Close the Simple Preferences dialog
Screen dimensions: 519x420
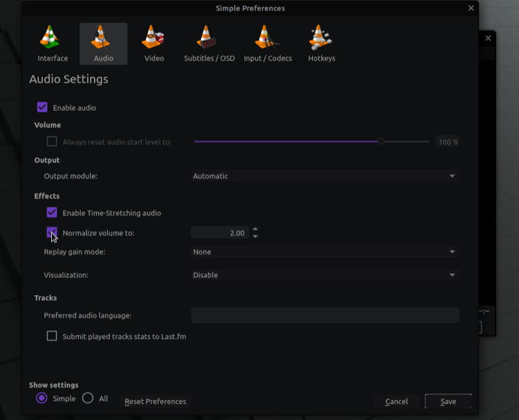coord(471,8)
